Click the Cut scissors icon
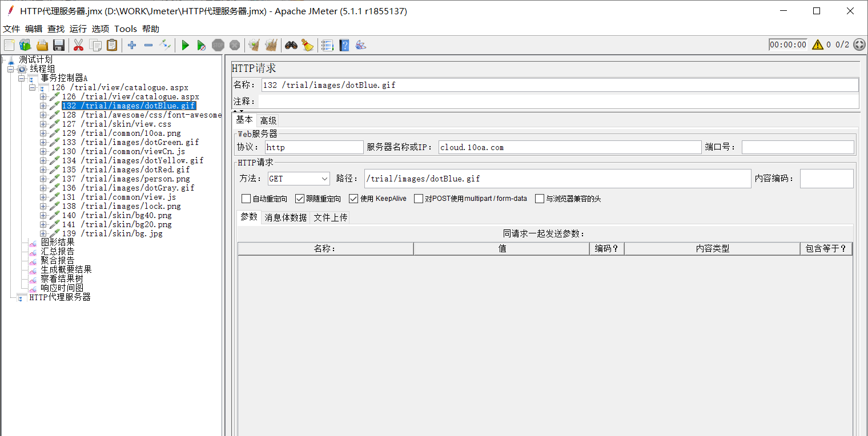Image resolution: width=868 pixels, height=436 pixels. tap(78, 45)
